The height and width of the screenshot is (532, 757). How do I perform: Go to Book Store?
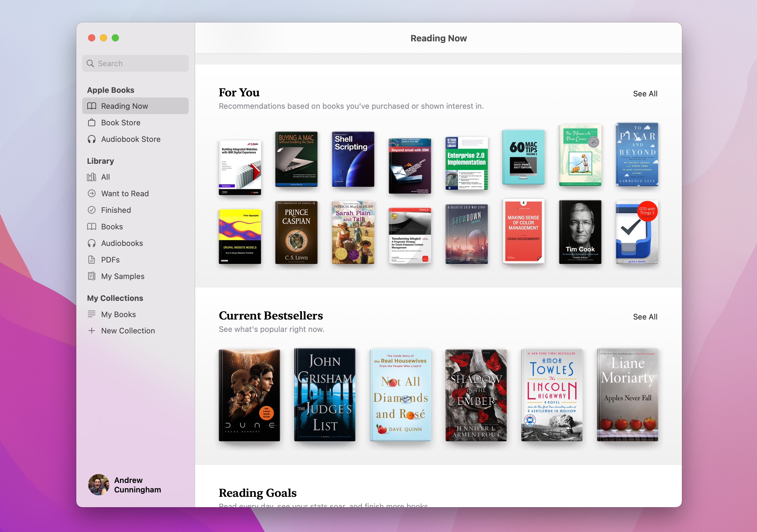click(135, 123)
